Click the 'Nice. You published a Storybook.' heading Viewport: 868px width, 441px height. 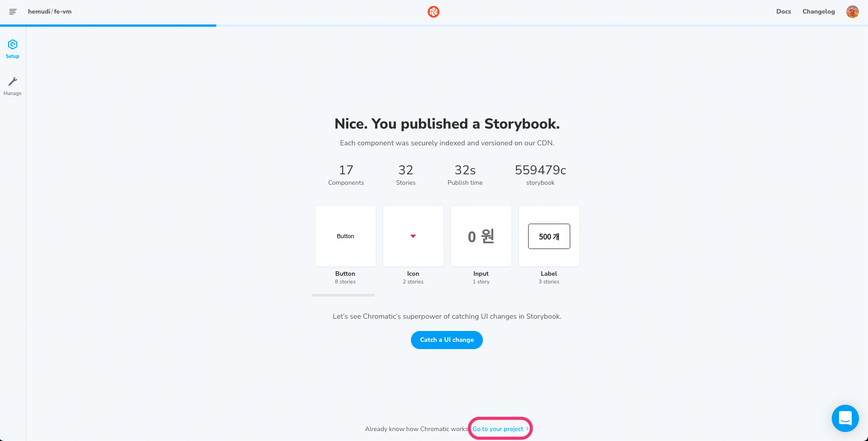(447, 124)
